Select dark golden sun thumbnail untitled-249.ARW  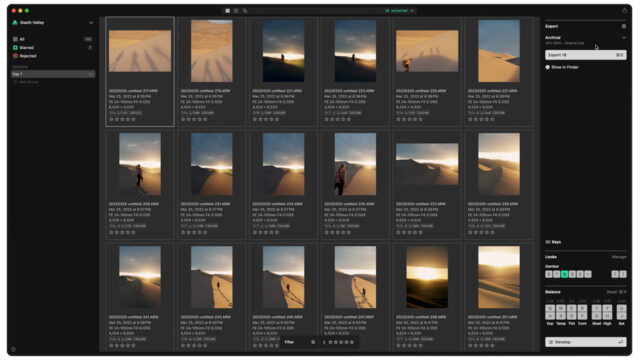pyautogui.click(x=427, y=277)
